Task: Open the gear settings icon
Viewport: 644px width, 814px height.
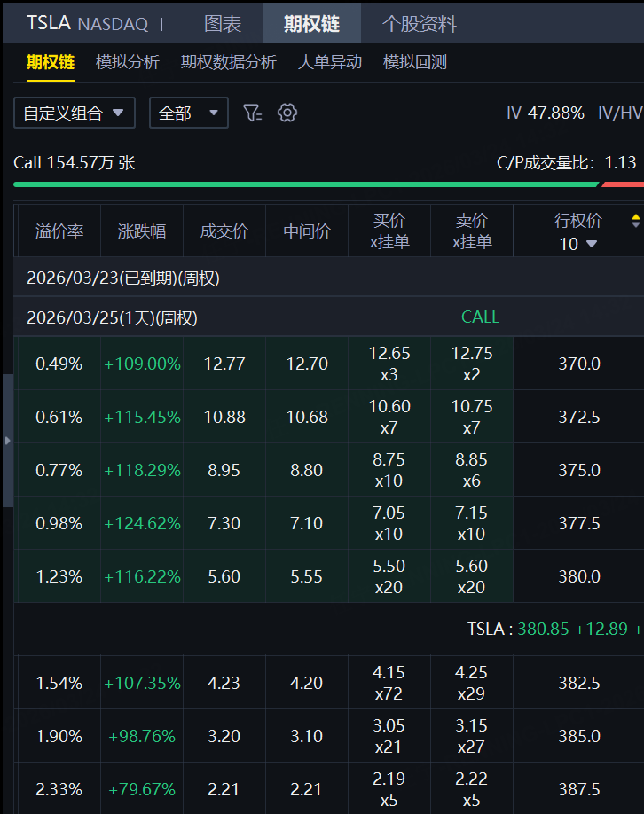Action: 287,113
